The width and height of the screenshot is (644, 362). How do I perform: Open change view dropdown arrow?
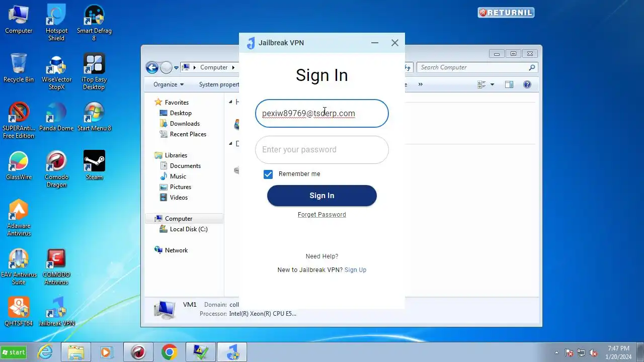(493, 84)
